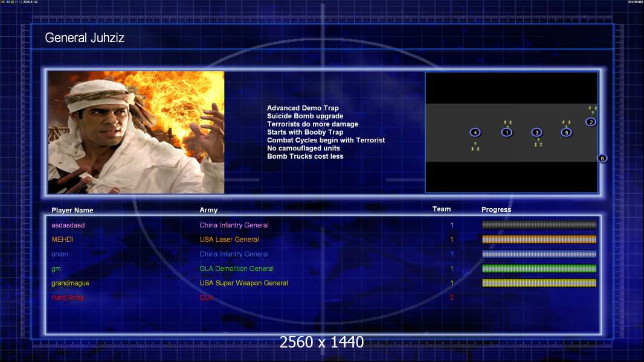Click the General Juhziz title text
This screenshot has height=362, width=644.
[85, 38]
